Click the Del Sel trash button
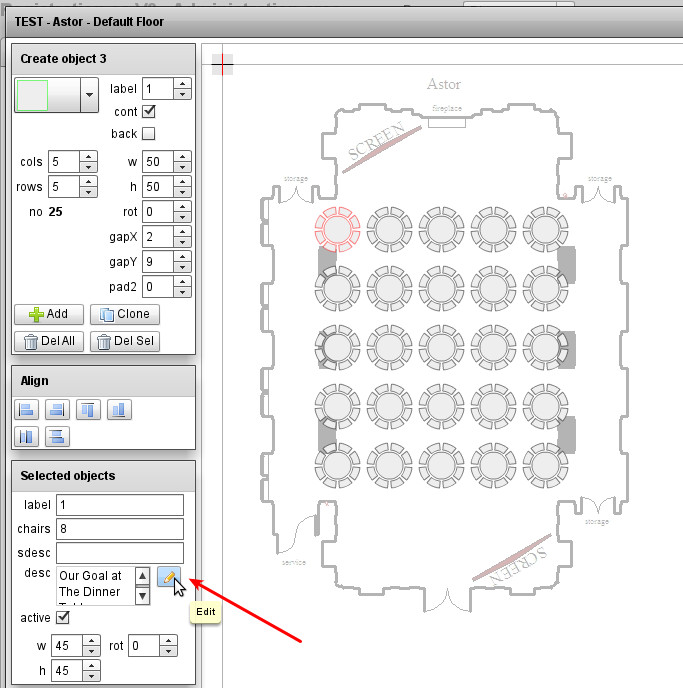The image size is (683, 688). point(125,341)
